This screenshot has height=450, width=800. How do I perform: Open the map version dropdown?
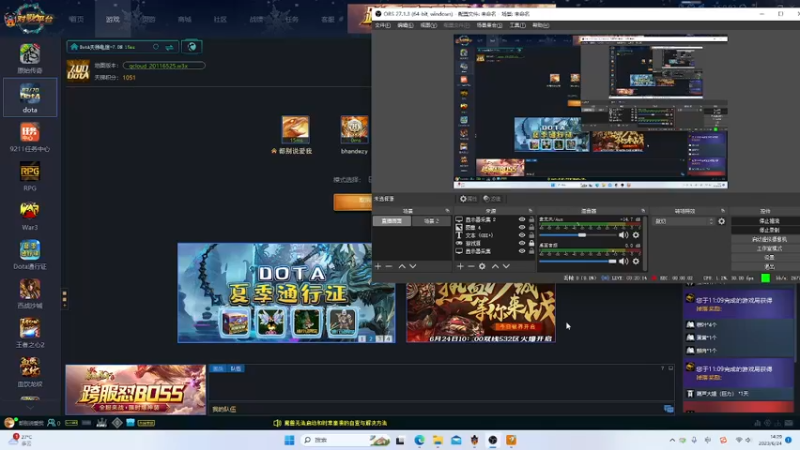coord(164,65)
